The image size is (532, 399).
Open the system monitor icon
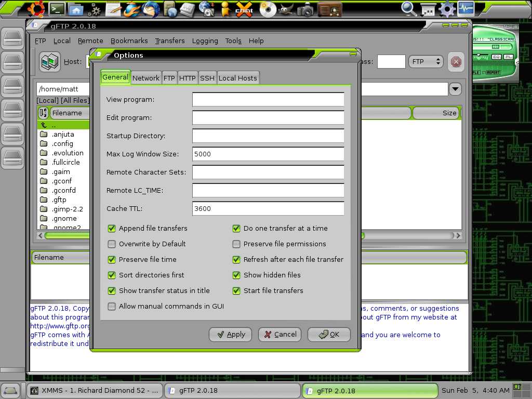[466, 8]
